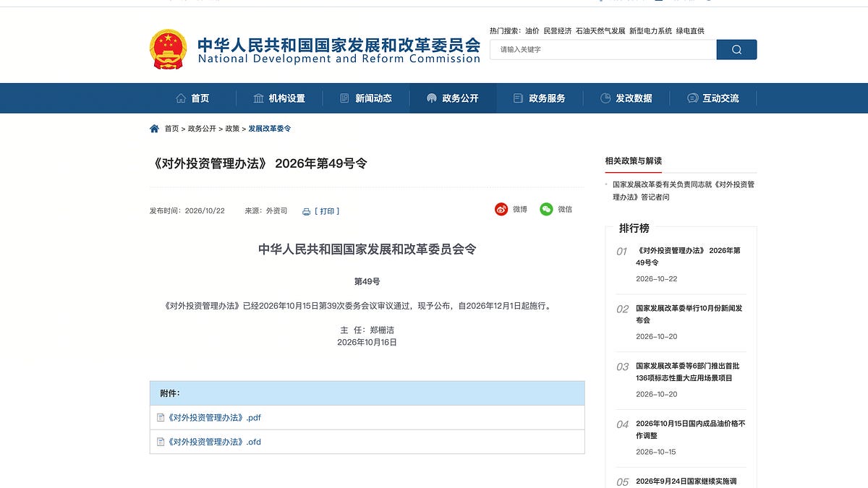Click breadcrumb link 政策
The width and height of the screenshot is (868, 488).
click(x=232, y=129)
